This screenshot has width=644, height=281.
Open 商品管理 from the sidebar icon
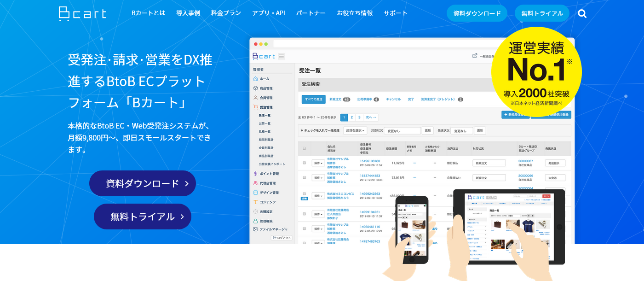255,88
